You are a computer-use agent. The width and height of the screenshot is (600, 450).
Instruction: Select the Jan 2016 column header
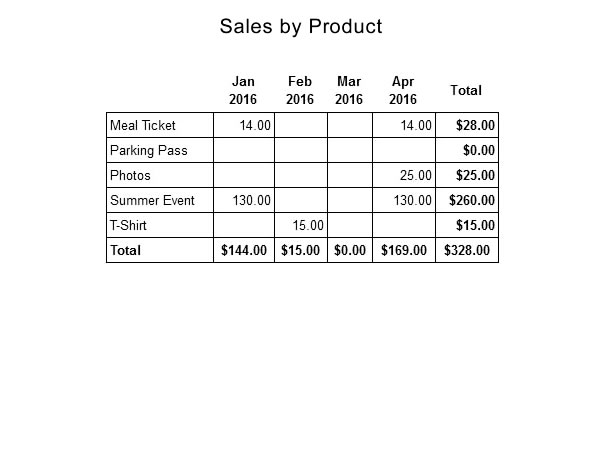pyautogui.click(x=243, y=90)
